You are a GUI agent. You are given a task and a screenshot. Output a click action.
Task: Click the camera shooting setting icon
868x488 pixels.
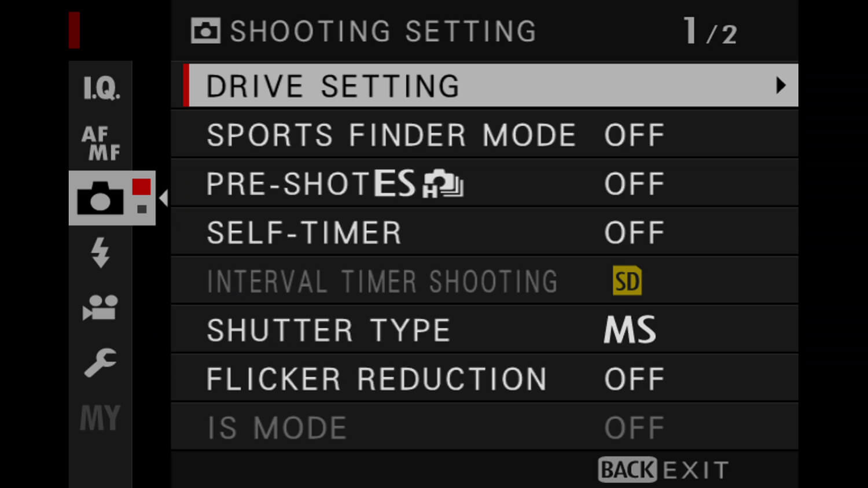click(101, 198)
